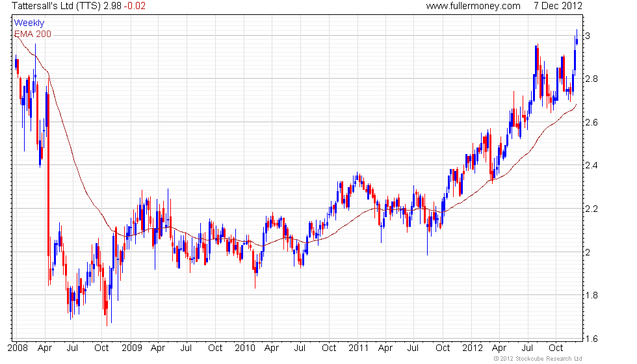This screenshot has height=364, width=637.
Task: Click the price change -0.02 text
Action: (135, 6)
